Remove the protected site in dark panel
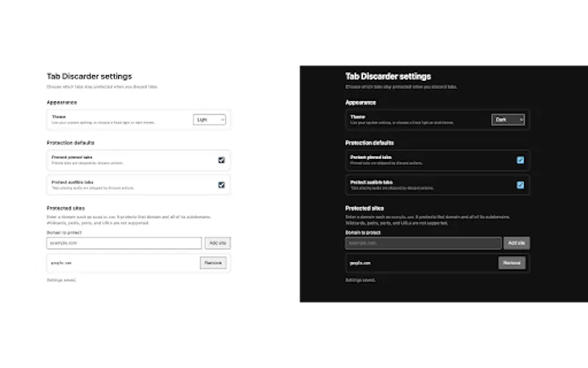Screen dimensions: 588x368 pos(512,263)
